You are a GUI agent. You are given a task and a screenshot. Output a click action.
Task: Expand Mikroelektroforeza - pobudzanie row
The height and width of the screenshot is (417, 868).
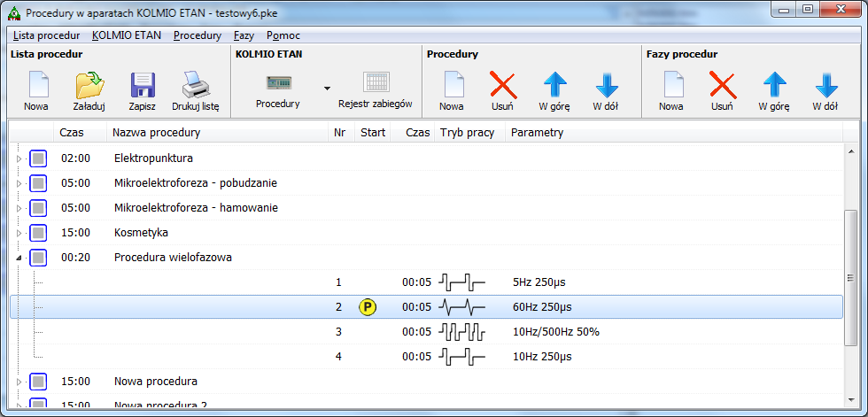[x=19, y=183]
